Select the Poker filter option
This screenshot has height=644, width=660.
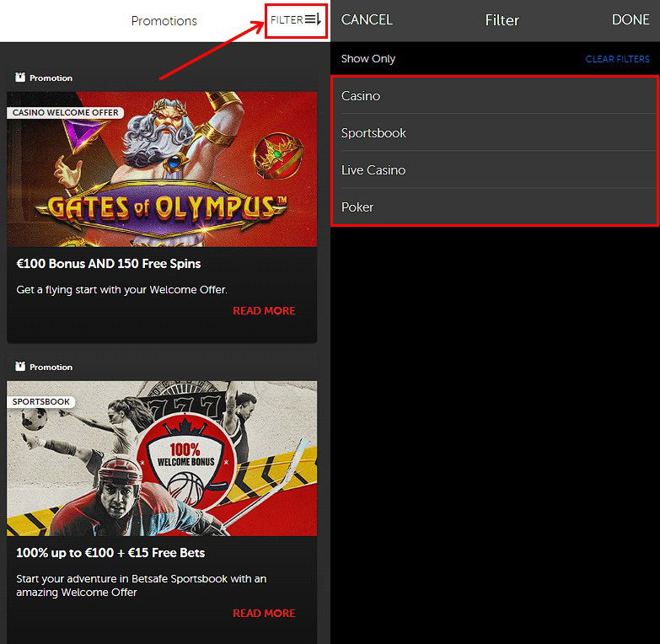click(x=494, y=207)
